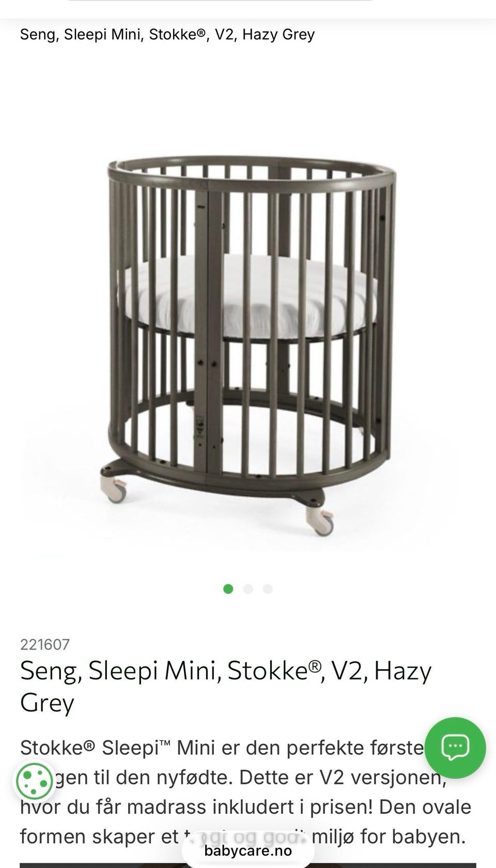Click product number 221607

[45, 644]
